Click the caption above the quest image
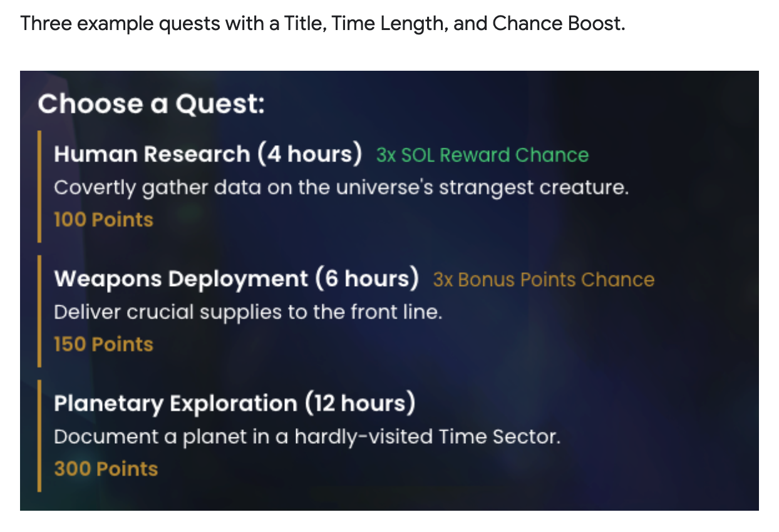Image resolution: width=779 pixels, height=532 pixels. click(323, 24)
